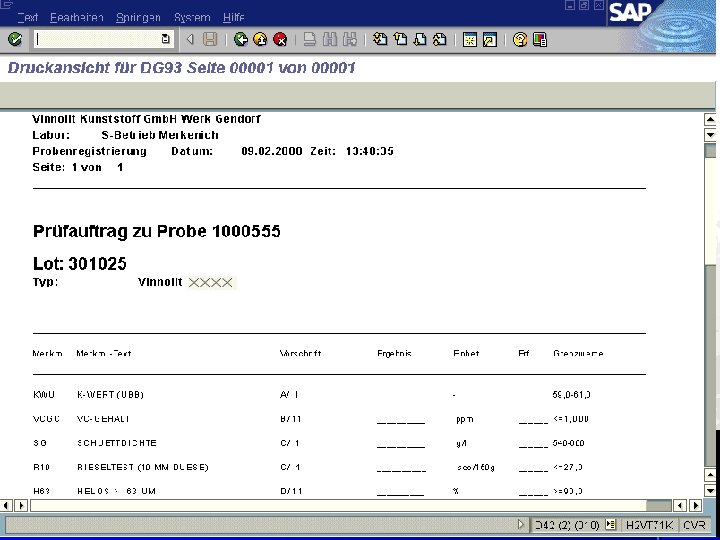
Task: Expand the status bar using triangle icon
Action: [520, 524]
